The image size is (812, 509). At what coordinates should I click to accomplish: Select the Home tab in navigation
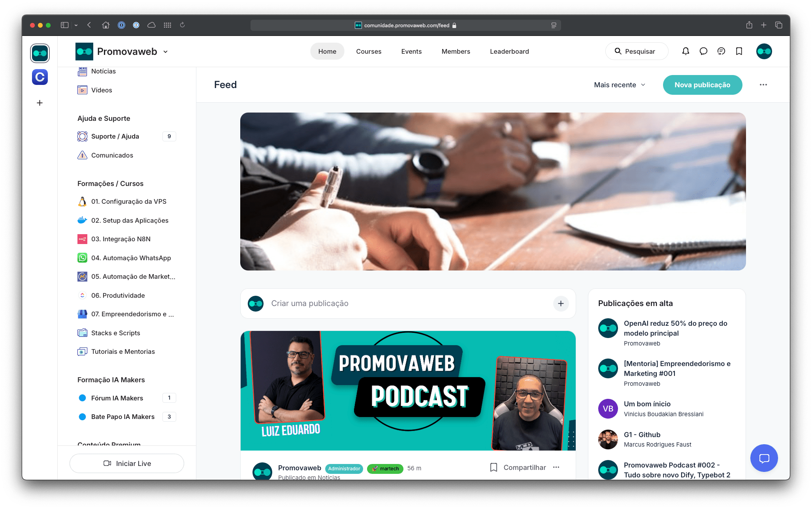(327, 51)
